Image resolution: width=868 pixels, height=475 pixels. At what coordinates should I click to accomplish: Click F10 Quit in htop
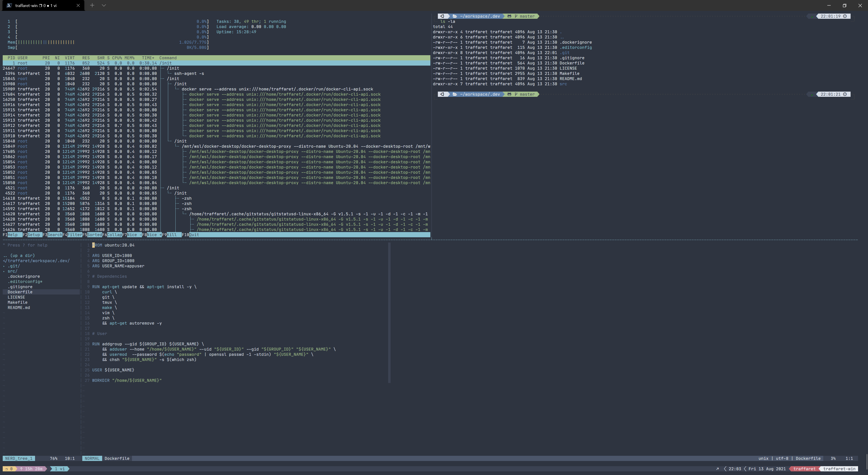[x=190, y=235]
